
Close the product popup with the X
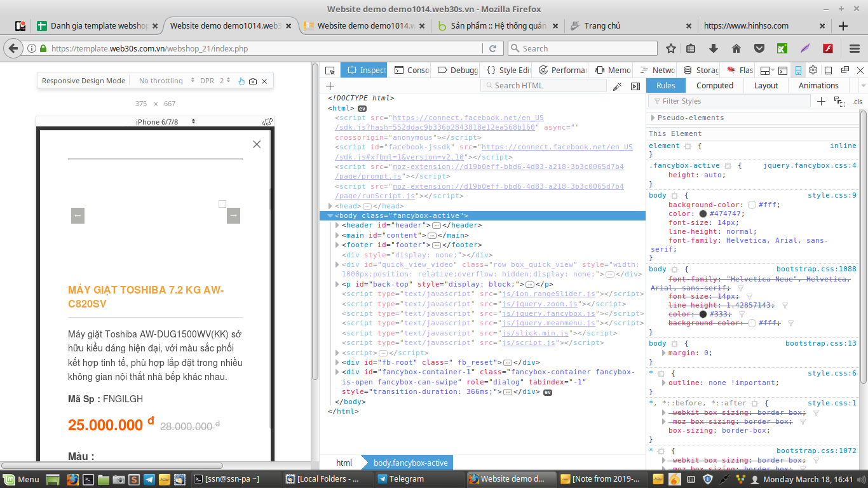[257, 144]
